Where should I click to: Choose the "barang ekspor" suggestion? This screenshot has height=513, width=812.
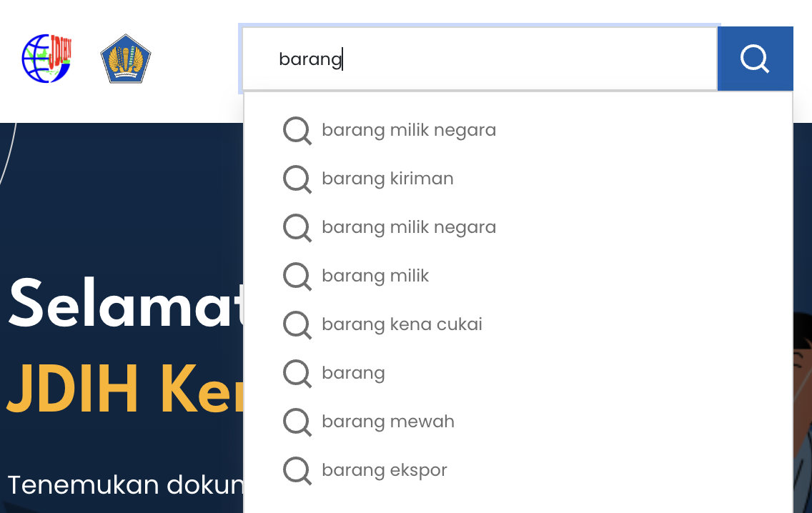(385, 470)
